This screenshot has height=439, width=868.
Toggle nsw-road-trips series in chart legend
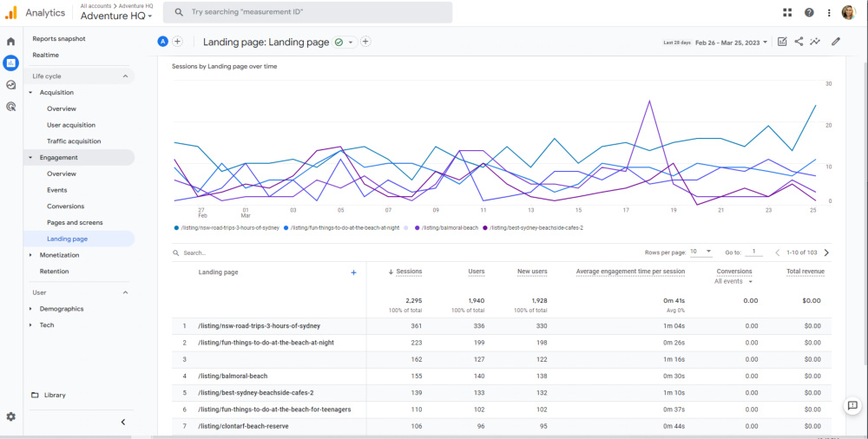[229, 227]
